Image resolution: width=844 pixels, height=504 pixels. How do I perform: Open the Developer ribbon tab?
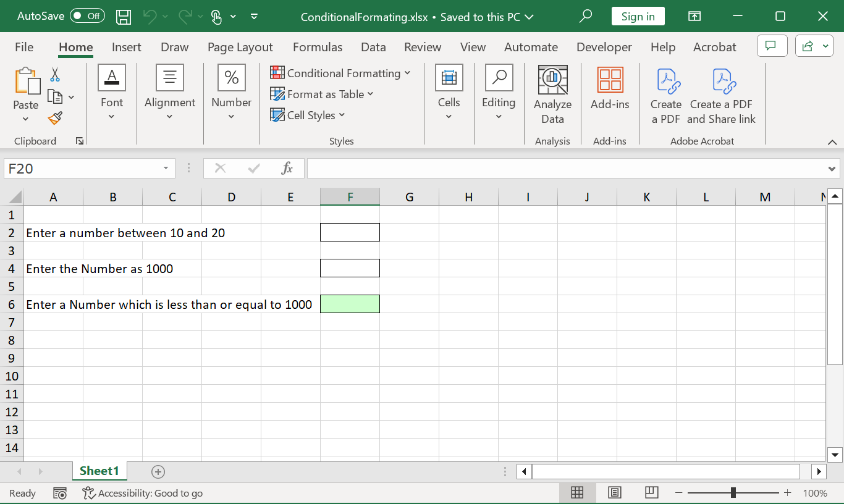[x=604, y=47]
